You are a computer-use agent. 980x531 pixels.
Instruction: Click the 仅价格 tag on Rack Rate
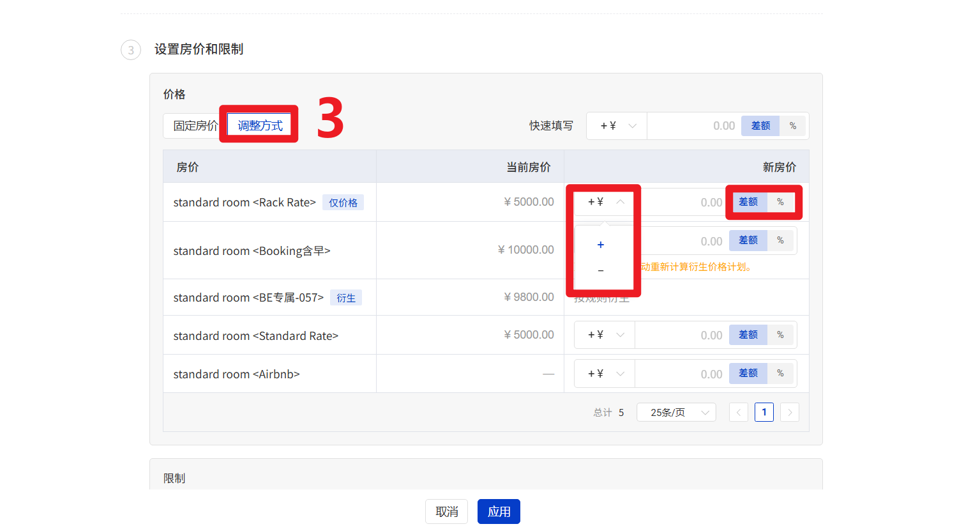click(x=343, y=203)
